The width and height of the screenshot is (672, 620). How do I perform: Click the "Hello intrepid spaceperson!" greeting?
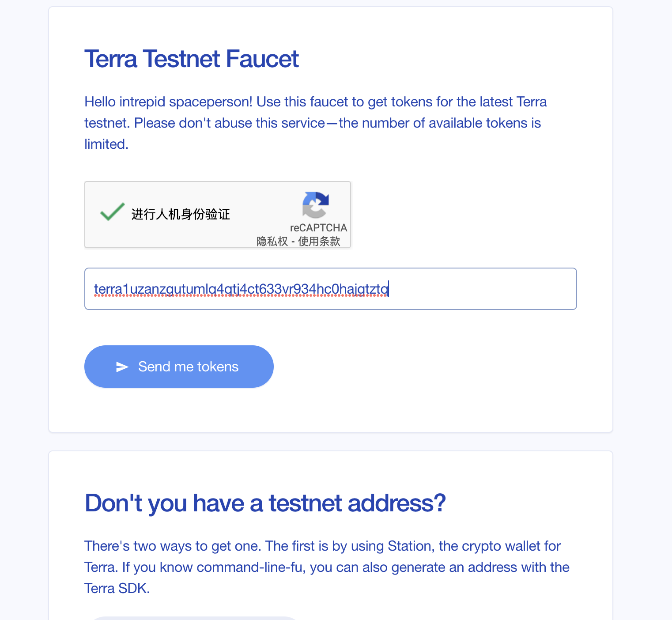coord(168,102)
